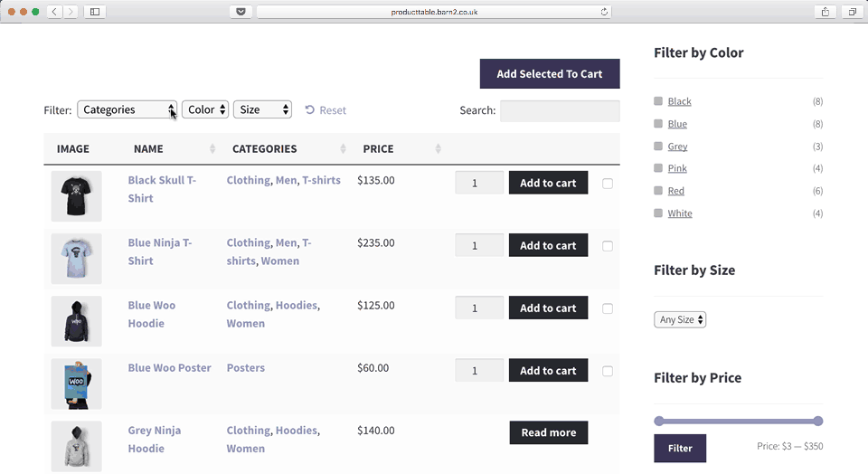868x474 pixels.
Task: Click the Pocket shield icon
Action: 241,12
